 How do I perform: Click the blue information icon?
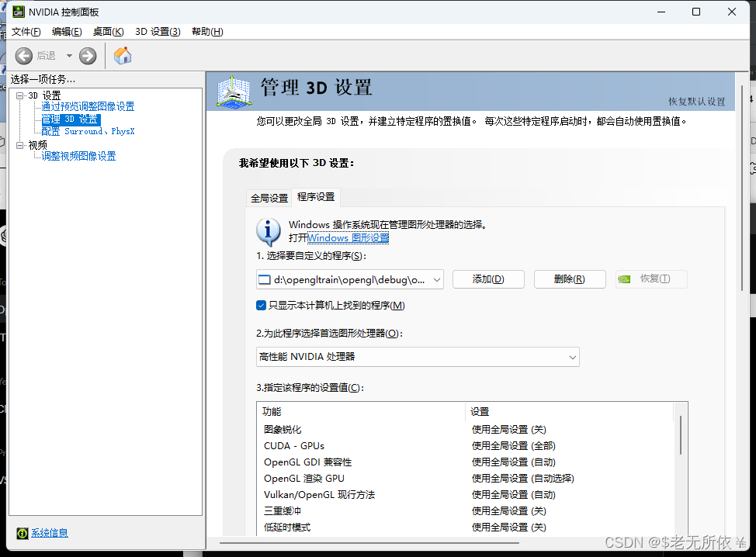point(269,232)
